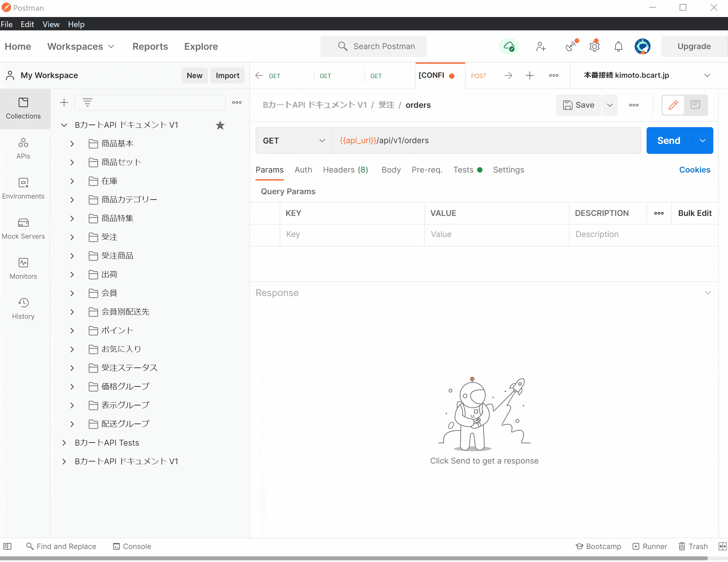Screen dimensions: 728x562
Task: Open the Console from status bar
Action: click(x=132, y=546)
